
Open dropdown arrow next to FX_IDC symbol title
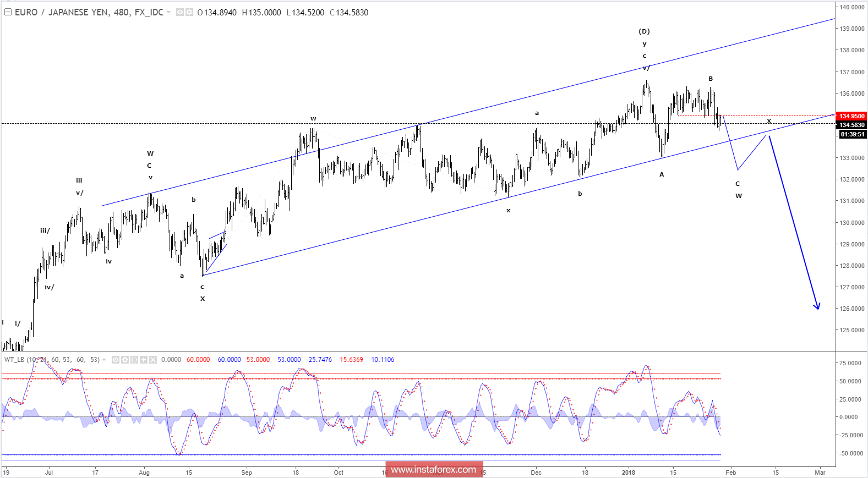[168, 12]
